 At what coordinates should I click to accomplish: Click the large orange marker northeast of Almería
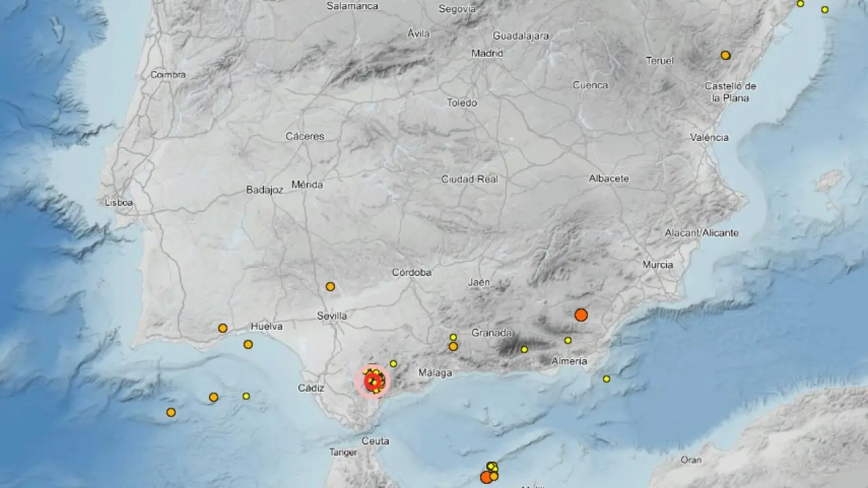click(x=580, y=314)
